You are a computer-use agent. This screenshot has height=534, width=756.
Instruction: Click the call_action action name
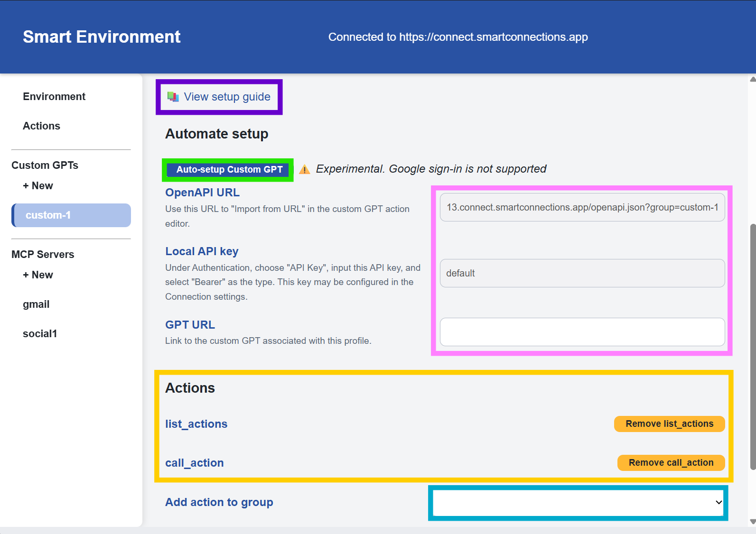point(194,463)
